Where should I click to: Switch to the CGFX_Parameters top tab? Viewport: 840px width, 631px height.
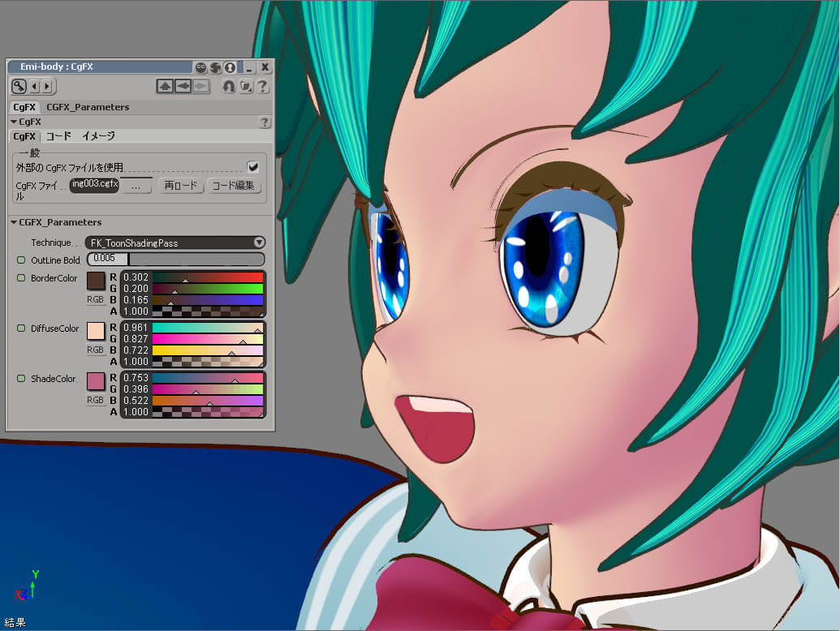point(88,107)
